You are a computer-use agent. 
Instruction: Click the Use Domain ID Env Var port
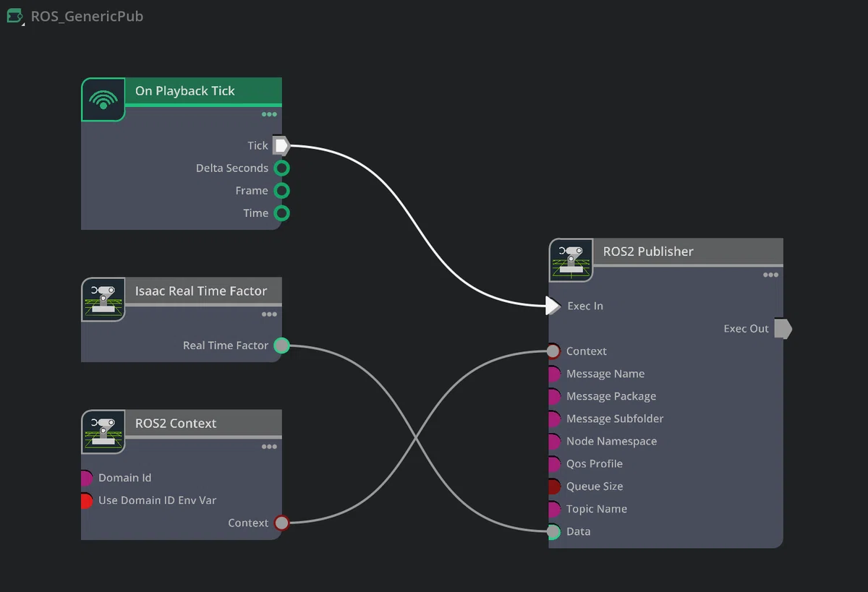pyautogui.click(x=86, y=500)
